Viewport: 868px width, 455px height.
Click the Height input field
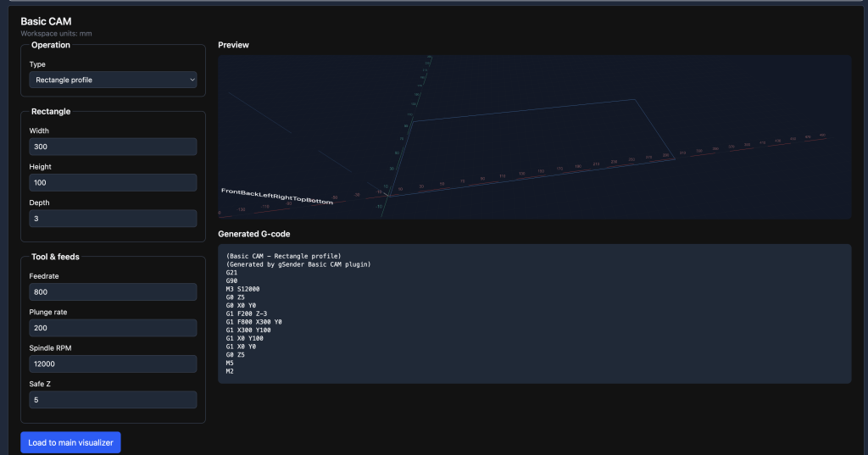(x=113, y=183)
